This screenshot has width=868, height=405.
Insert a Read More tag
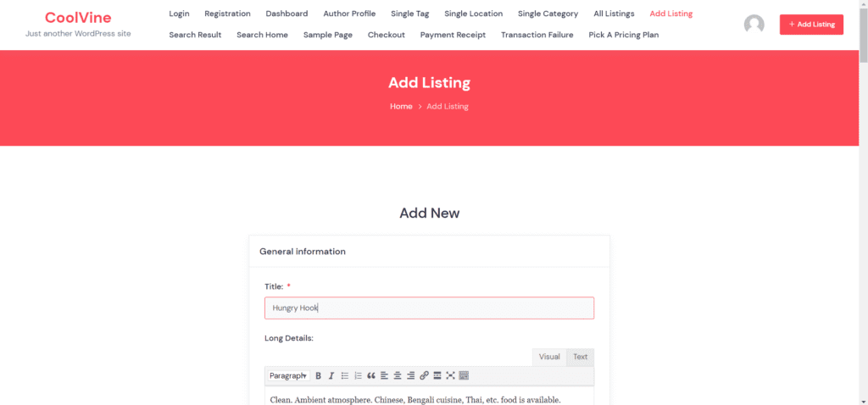pos(437,375)
